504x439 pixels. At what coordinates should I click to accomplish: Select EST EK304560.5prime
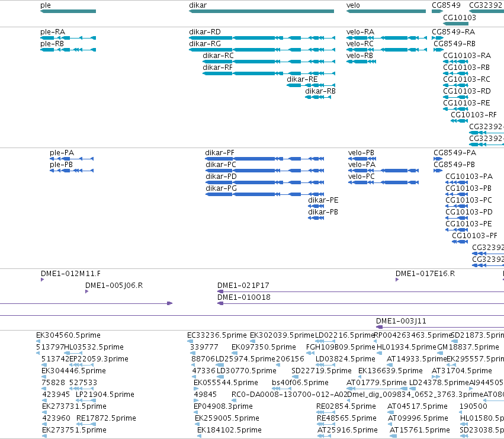tap(38, 341)
